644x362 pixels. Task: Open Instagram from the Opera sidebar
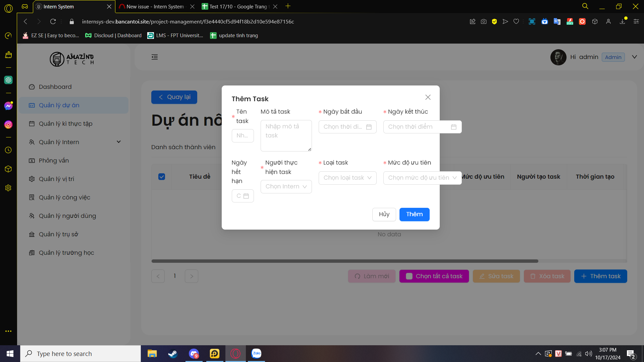pyautogui.click(x=8, y=125)
